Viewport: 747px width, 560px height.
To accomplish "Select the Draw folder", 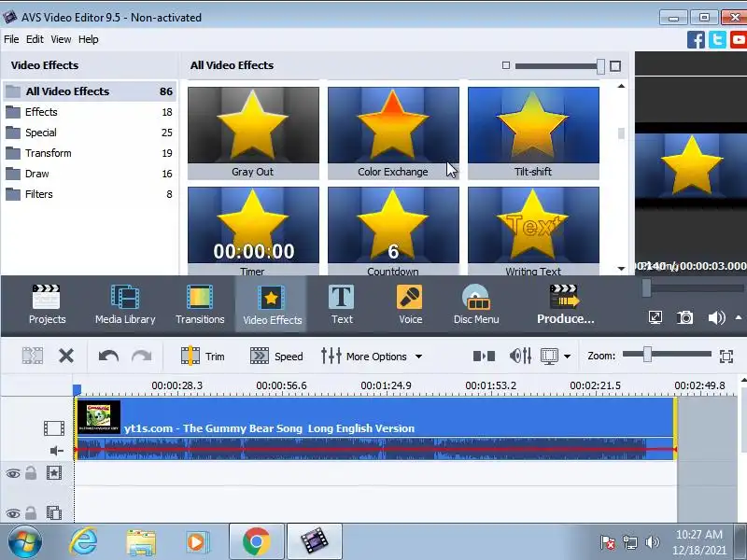I will coord(90,174).
